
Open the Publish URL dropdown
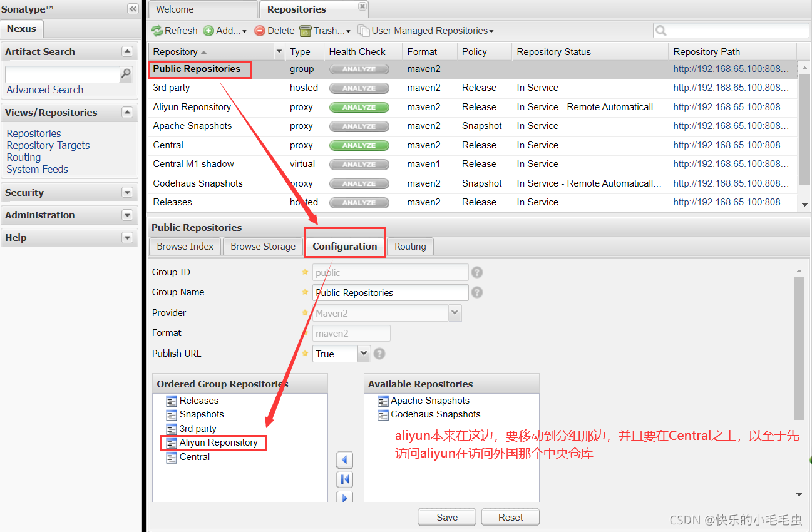click(x=364, y=354)
